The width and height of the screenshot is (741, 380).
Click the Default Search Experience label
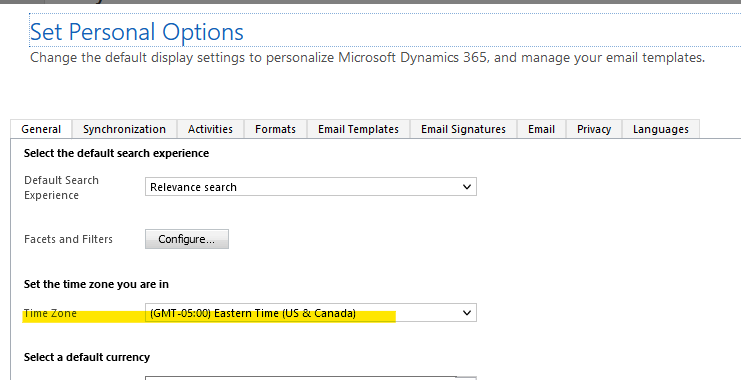point(61,188)
